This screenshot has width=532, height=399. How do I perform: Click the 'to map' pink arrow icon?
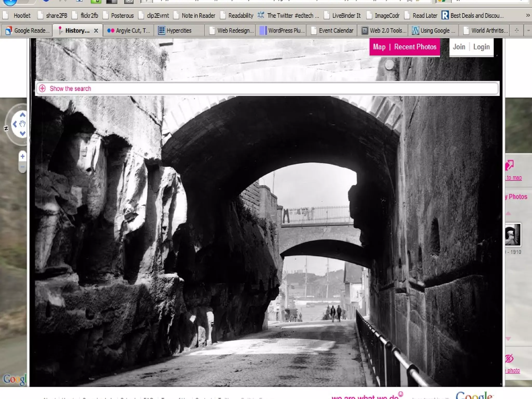510,165
